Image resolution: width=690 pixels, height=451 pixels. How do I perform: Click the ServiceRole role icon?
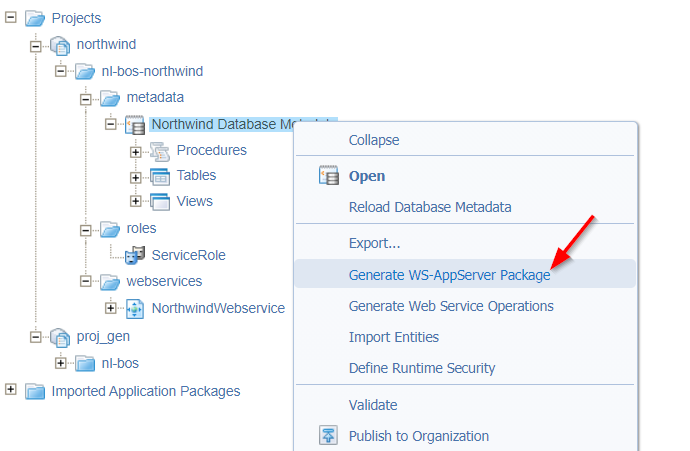pyautogui.click(x=135, y=255)
